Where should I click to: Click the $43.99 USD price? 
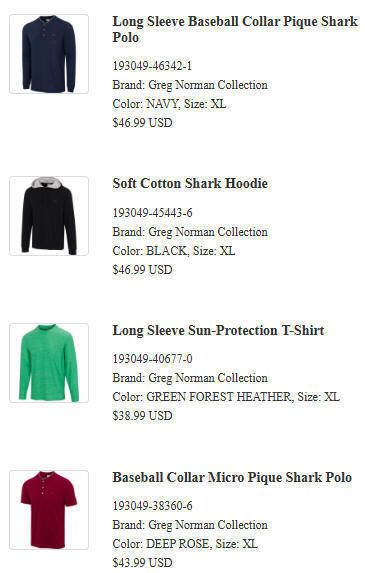click(x=142, y=563)
